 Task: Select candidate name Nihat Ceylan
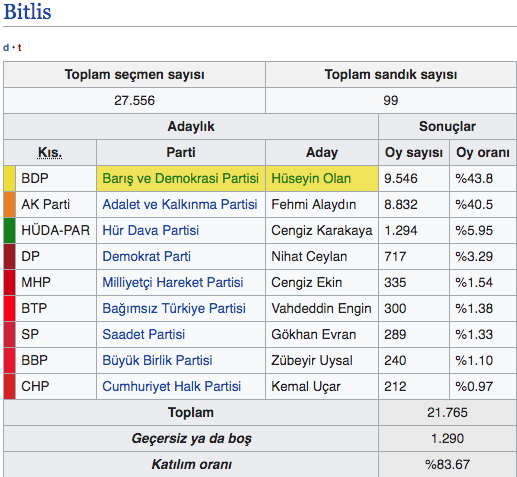[309, 256]
